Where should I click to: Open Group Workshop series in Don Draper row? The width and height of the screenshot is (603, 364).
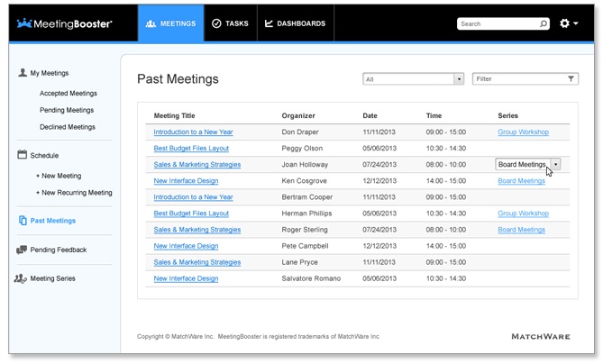click(523, 132)
